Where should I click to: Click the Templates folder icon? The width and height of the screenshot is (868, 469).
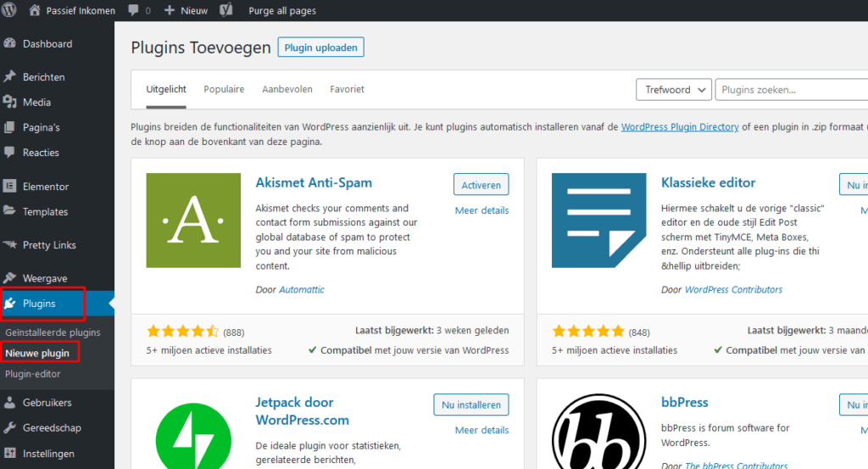[9, 211]
